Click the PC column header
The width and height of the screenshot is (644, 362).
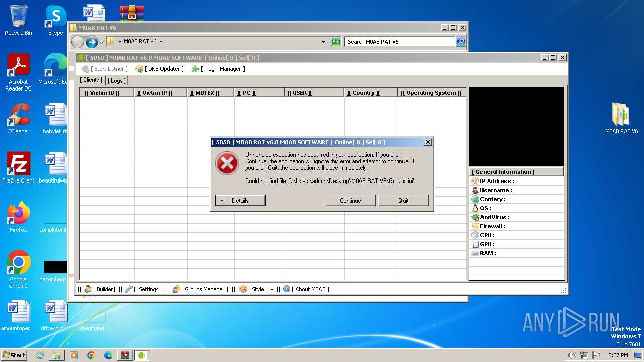259,93
